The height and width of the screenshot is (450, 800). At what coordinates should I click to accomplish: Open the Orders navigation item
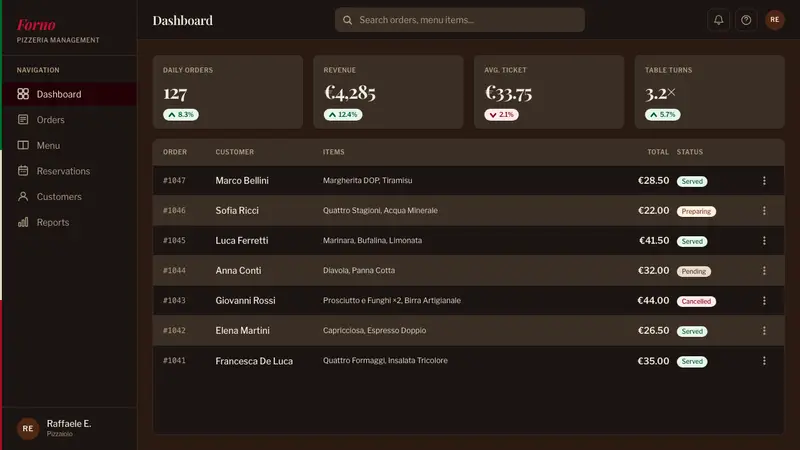point(70,119)
